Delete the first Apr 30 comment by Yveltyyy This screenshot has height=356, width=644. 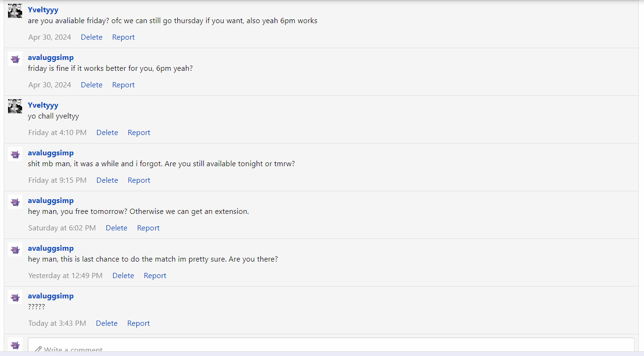coord(92,37)
